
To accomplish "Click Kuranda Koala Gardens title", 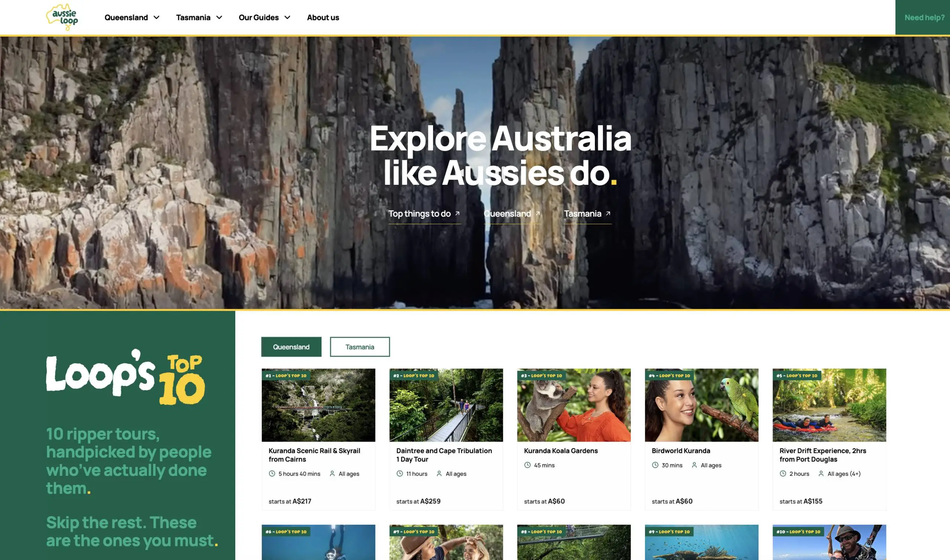I will coord(561,451).
